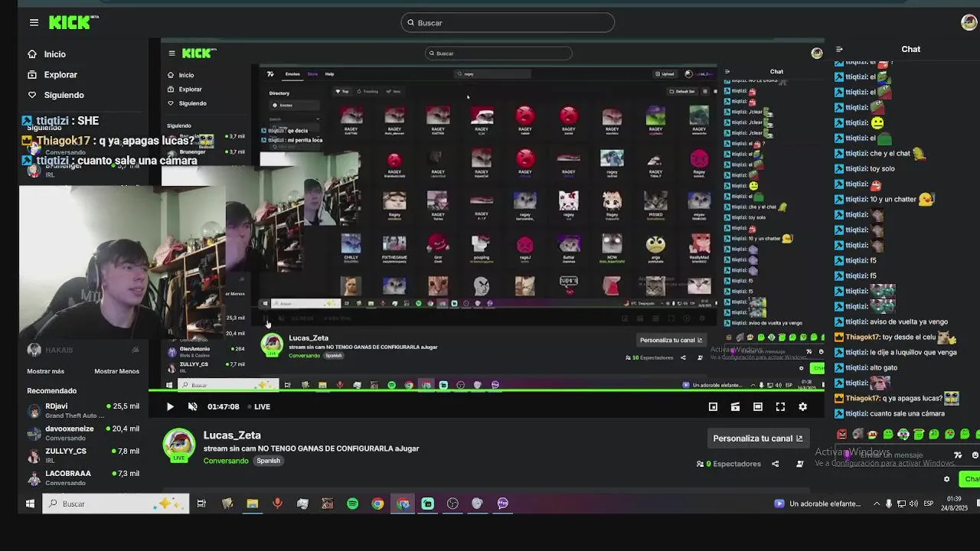This screenshot has width=980, height=551.
Task: Open recommended channel ZULLYY_CS
Action: pyautogui.click(x=83, y=455)
